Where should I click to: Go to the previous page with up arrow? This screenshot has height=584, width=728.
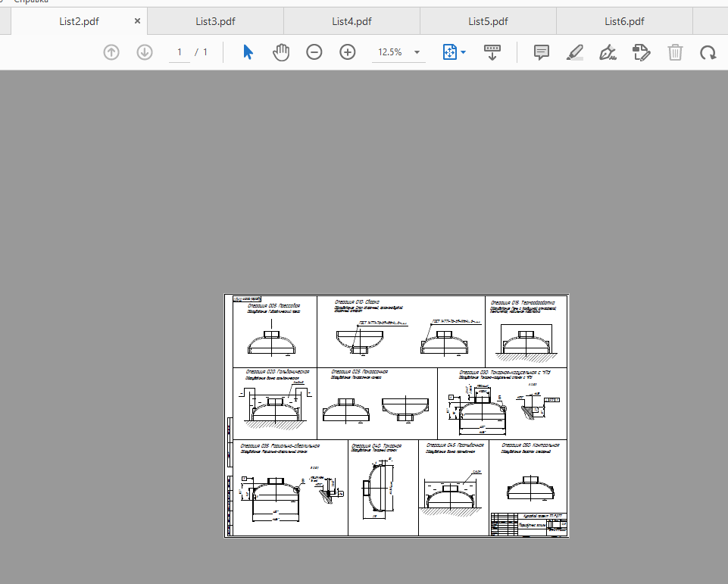click(x=111, y=52)
